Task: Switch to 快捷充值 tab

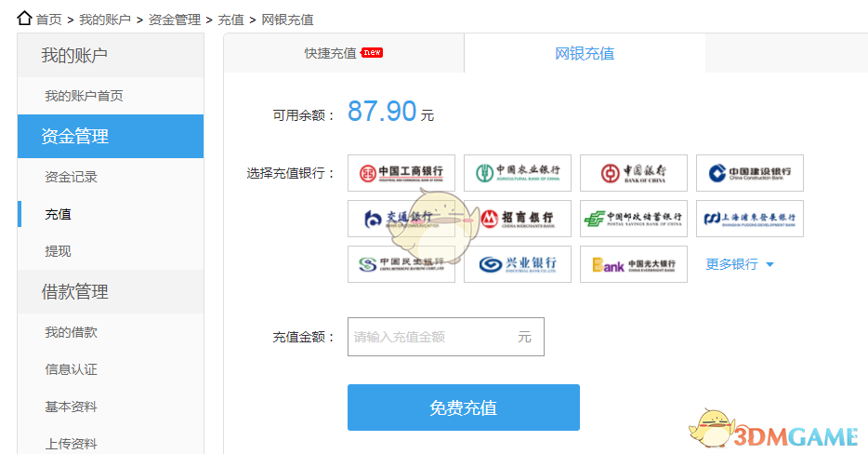Action: click(x=344, y=53)
